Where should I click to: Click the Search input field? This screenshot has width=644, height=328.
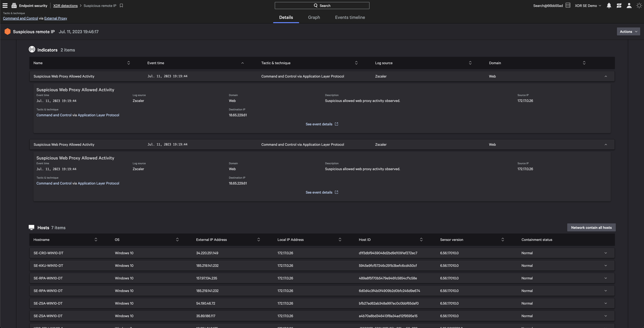pyautogui.click(x=322, y=6)
